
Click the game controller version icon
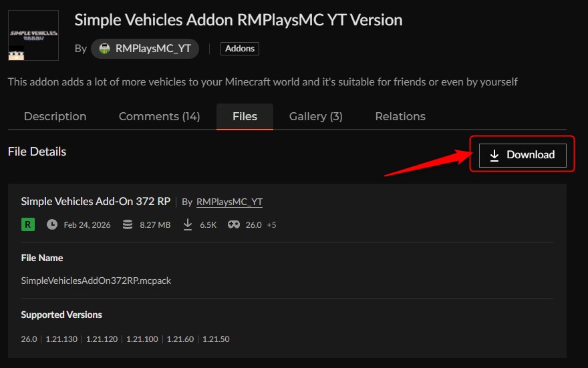coord(234,224)
